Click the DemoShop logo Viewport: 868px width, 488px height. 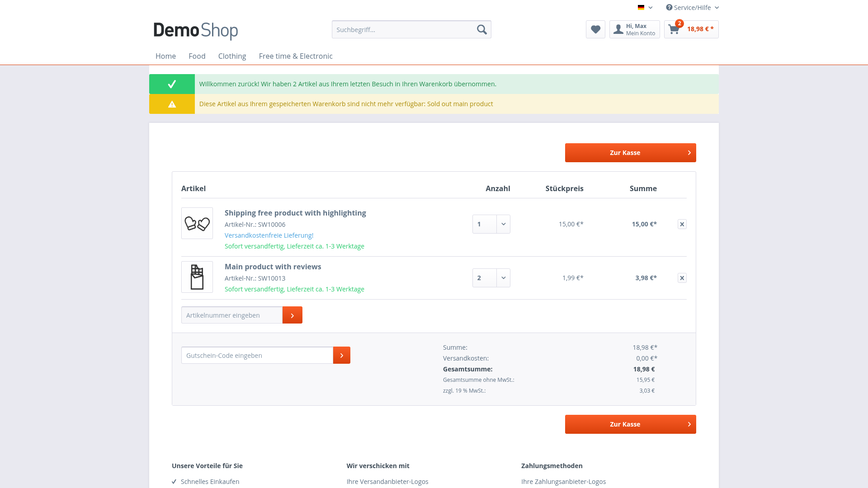click(196, 30)
